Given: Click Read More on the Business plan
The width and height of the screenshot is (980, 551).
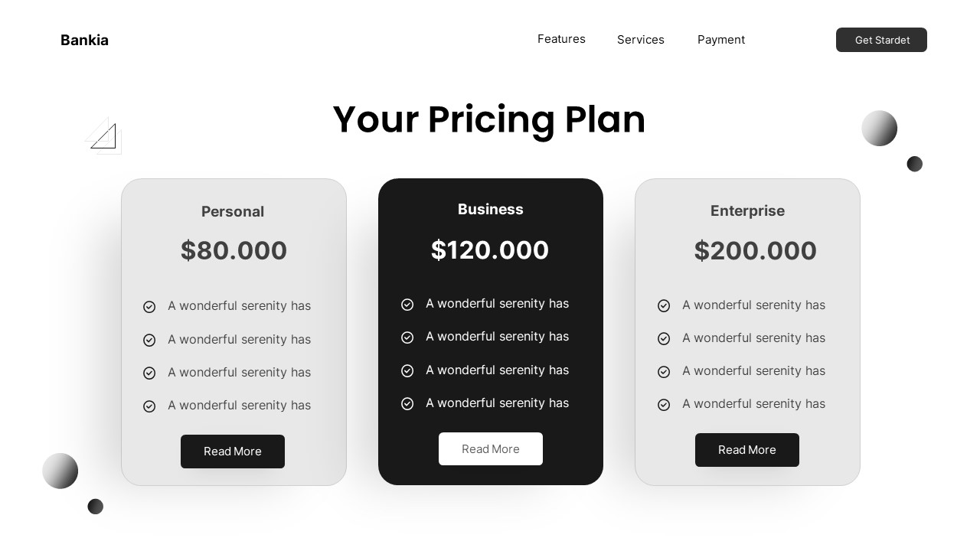Looking at the screenshot, I should tap(491, 449).
